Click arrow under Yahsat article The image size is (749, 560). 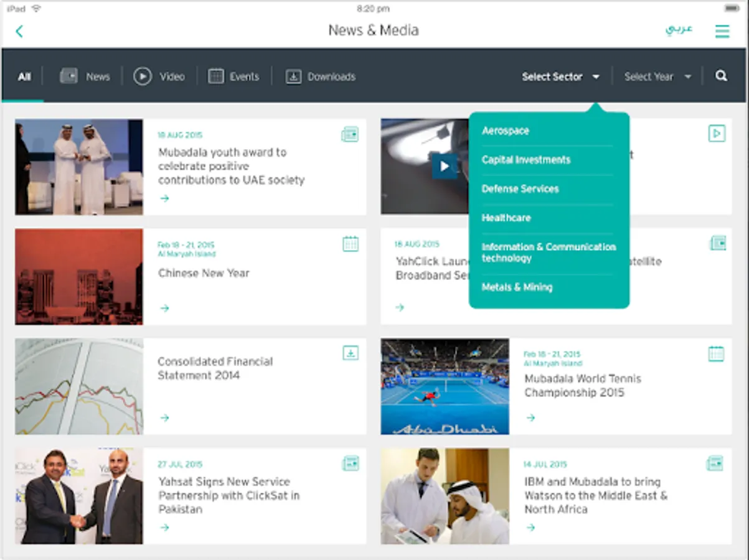click(x=164, y=527)
